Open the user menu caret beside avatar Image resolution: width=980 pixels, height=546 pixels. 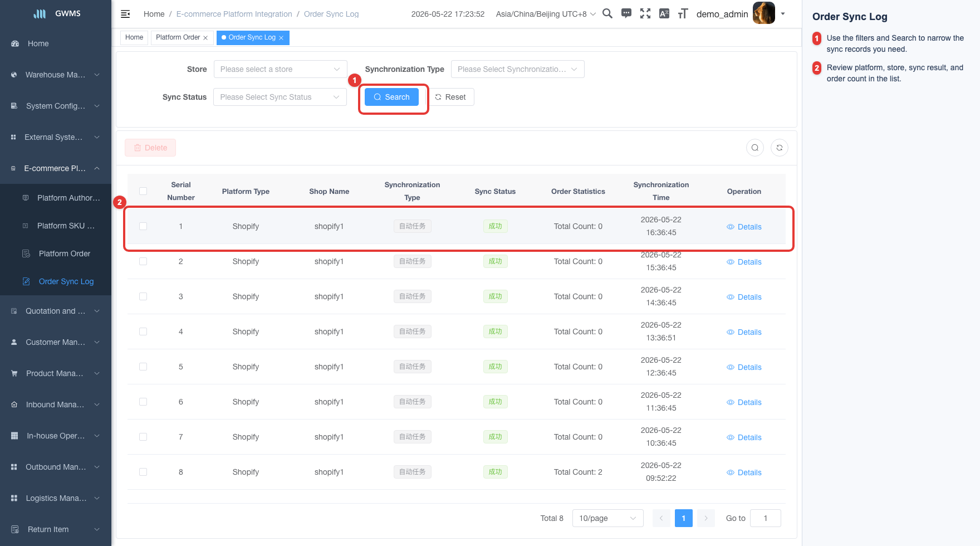pyautogui.click(x=783, y=14)
